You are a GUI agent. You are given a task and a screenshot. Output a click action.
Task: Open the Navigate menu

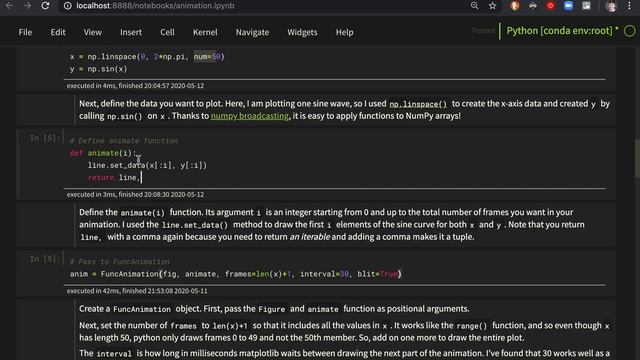252,32
